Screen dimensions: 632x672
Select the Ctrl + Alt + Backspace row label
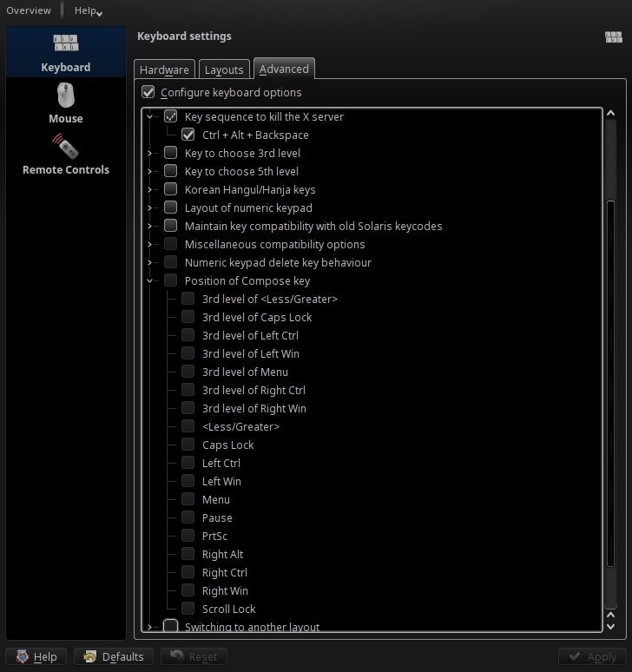255,135
